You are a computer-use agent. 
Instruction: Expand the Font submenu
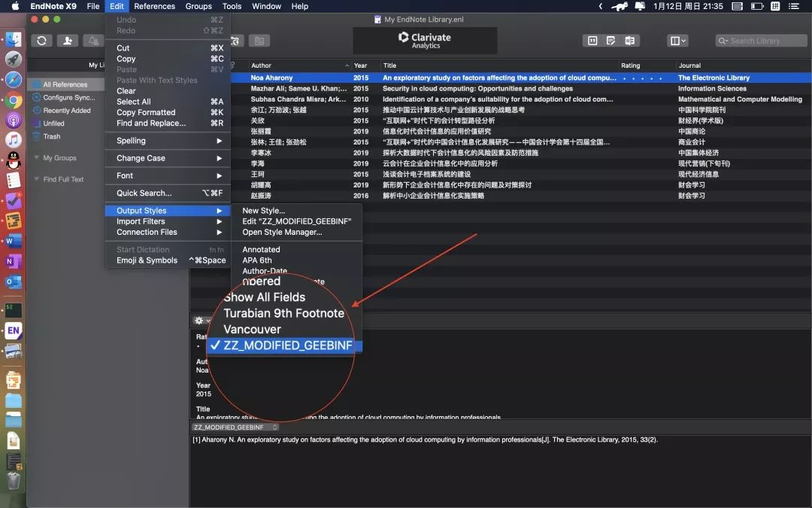[168, 175]
